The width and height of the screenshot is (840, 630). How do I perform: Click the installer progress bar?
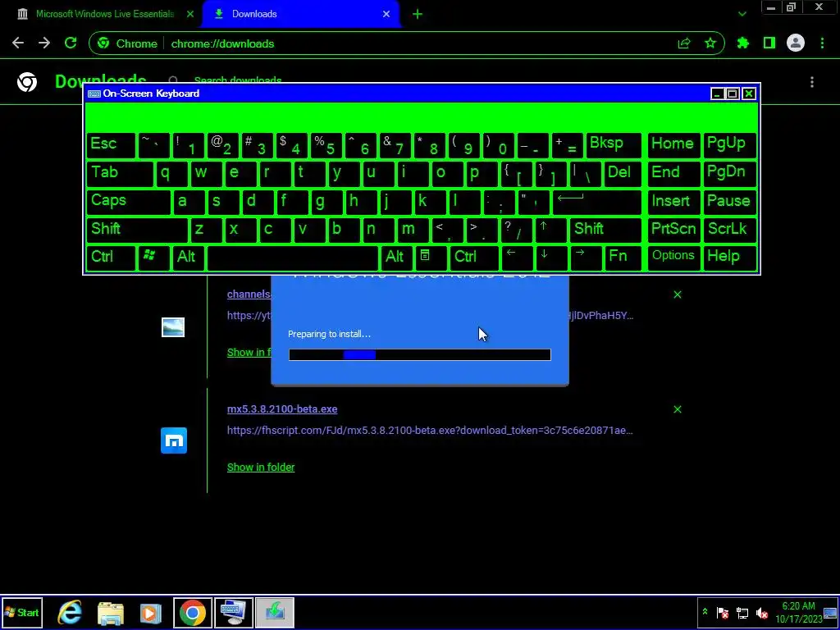(x=419, y=354)
